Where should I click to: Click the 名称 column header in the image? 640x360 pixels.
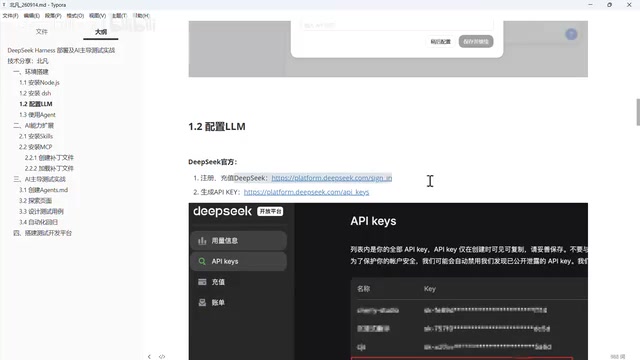pos(363,289)
